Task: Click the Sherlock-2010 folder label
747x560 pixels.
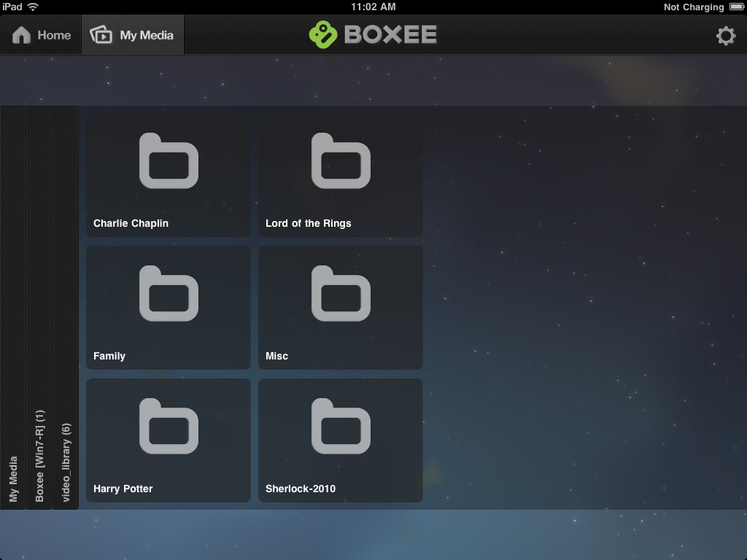Action: click(301, 489)
